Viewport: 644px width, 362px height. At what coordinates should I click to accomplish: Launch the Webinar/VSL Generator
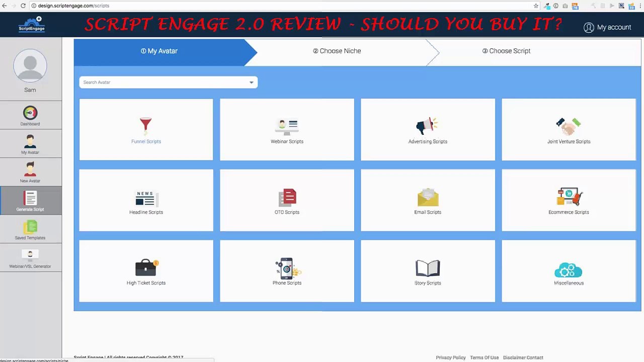[x=30, y=258]
